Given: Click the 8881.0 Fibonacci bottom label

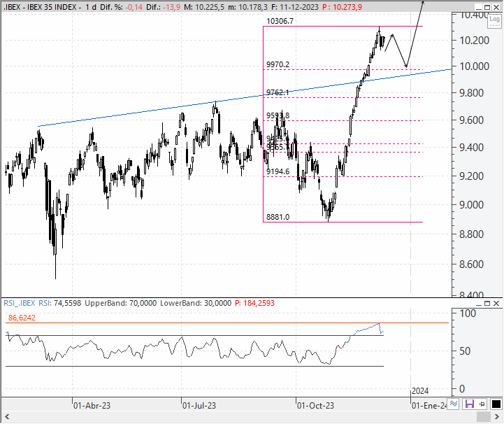Looking at the screenshot, I should [278, 217].
